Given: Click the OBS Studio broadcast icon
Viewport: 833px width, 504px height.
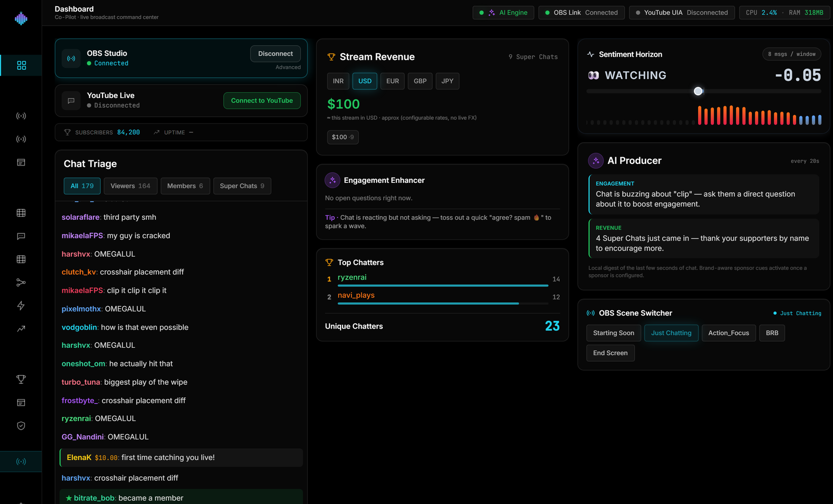Looking at the screenshot, I should tap(71, 58).
